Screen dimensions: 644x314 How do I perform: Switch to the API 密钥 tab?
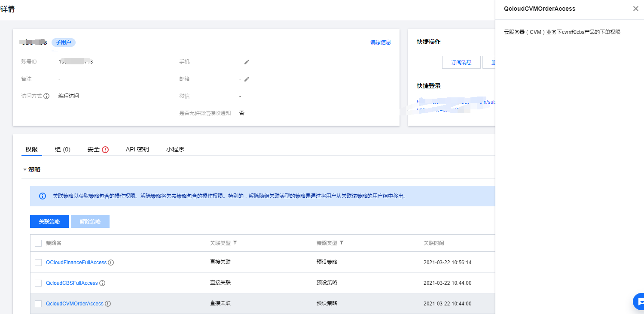137,149
